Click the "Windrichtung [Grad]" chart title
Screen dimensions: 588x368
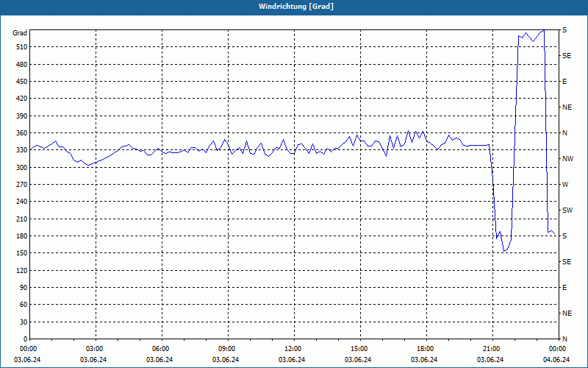pyautogui.click(x=296, y=7)
